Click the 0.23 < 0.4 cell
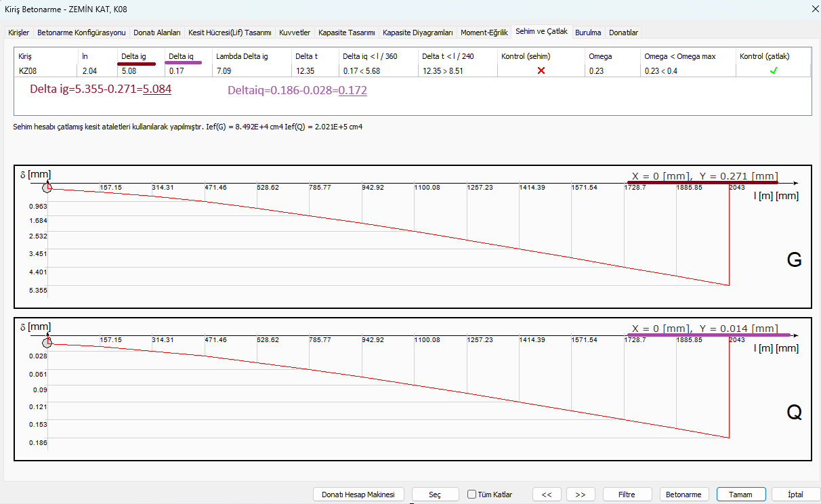 660,70
